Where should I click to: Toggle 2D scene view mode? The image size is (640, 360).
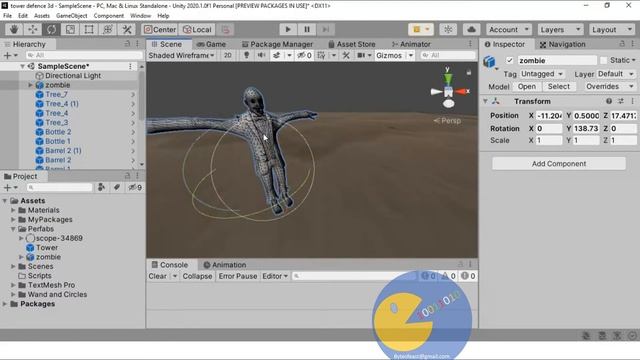(228, 55)
